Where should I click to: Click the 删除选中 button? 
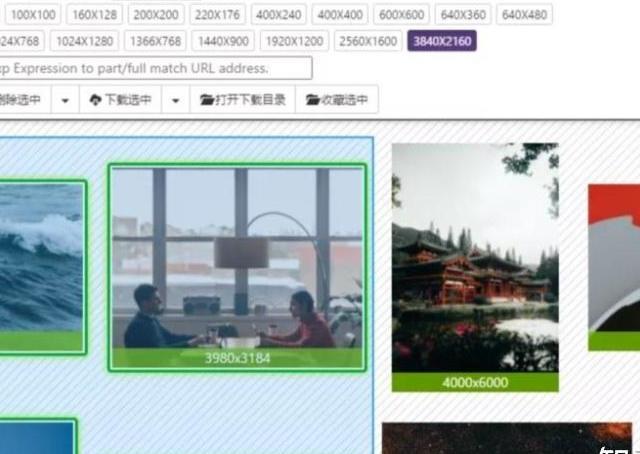[24, 100]
